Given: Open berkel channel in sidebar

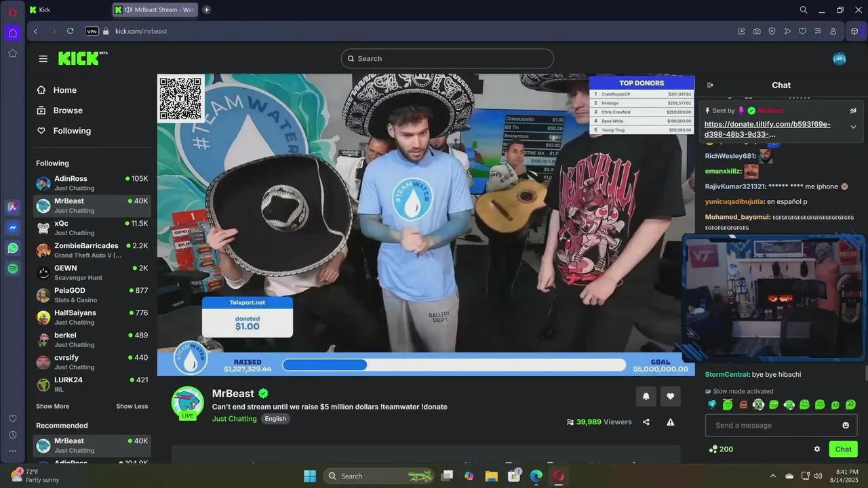Looking at the screenshot, I should coord(92,340).
